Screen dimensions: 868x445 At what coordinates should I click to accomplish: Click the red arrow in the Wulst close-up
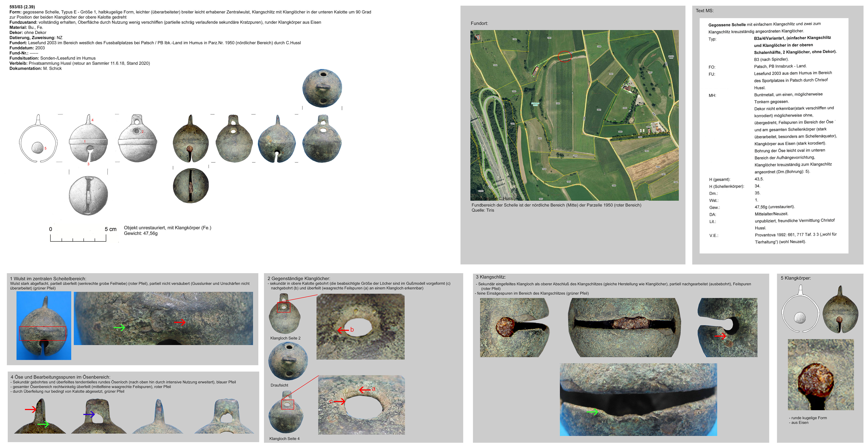click(x=180, y=322)
